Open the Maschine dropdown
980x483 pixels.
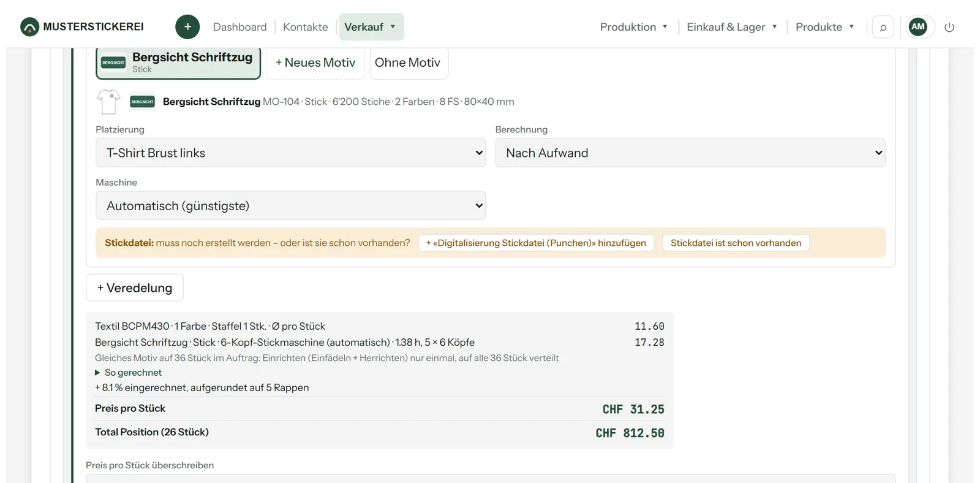291,205
